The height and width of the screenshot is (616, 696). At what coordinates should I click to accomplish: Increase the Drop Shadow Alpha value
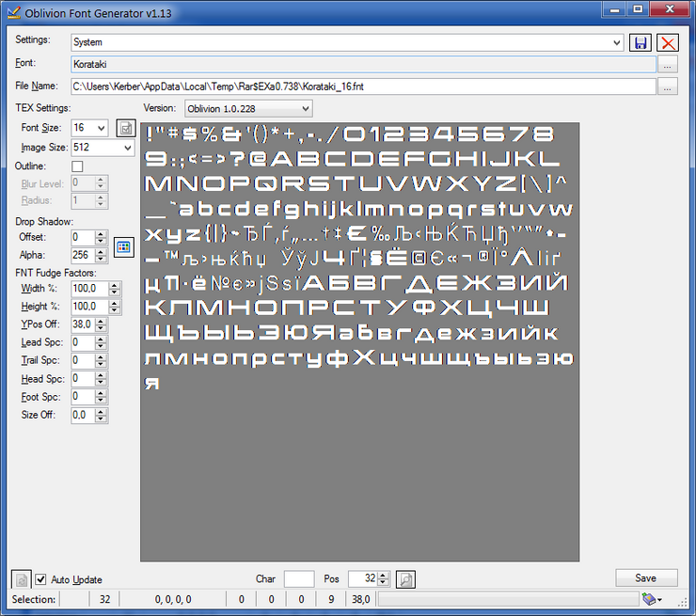(103, 251)
